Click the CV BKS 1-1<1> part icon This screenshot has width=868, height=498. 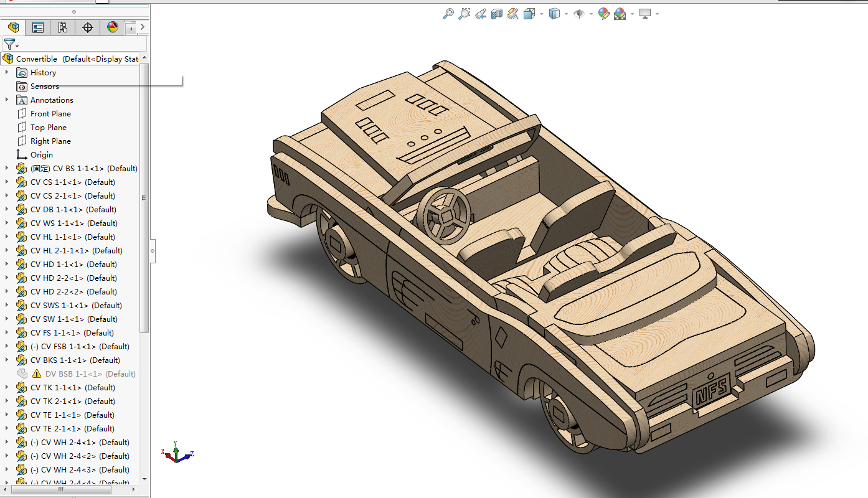click(22, 360)
